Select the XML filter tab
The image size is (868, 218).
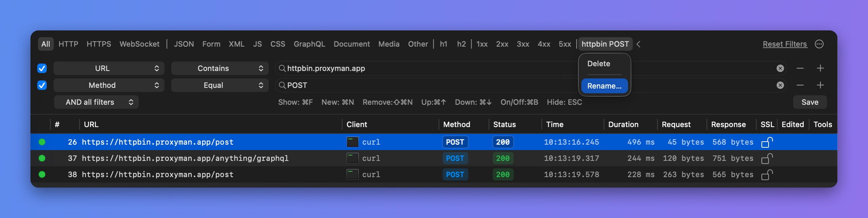237,44
